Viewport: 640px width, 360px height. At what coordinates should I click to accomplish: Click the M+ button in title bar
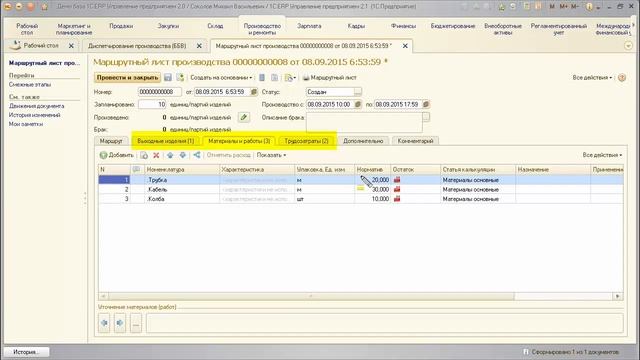coord(564,7)
